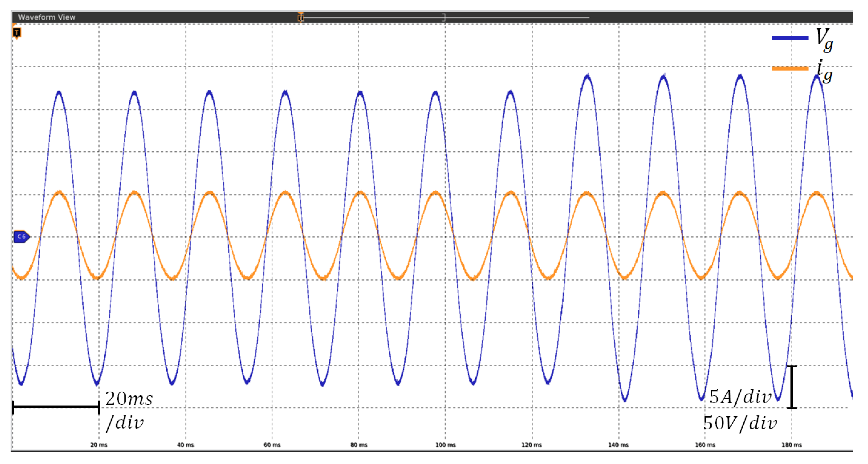The image size is (868, 464).
Task: Click the 5A/div scale text
Action: 740,397
